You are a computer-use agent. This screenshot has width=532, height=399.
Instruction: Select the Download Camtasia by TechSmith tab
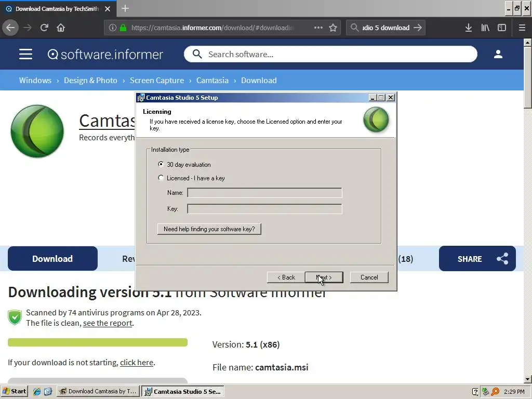(x=57, y=9)
